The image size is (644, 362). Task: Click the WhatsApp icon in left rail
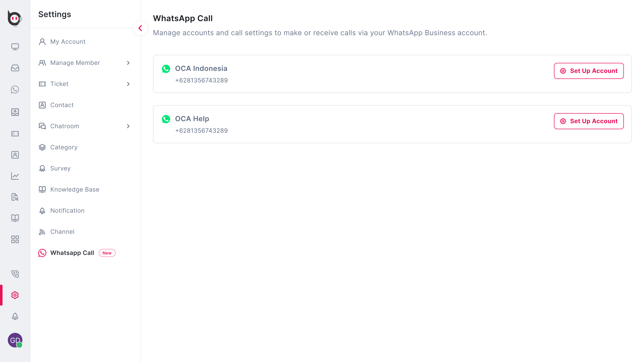tap(15, 89)
